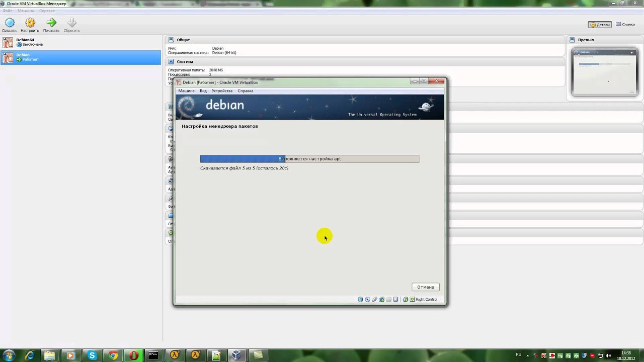Open the Windows Start button
This screenshot has width=644, height=362.
coord(9,355)
